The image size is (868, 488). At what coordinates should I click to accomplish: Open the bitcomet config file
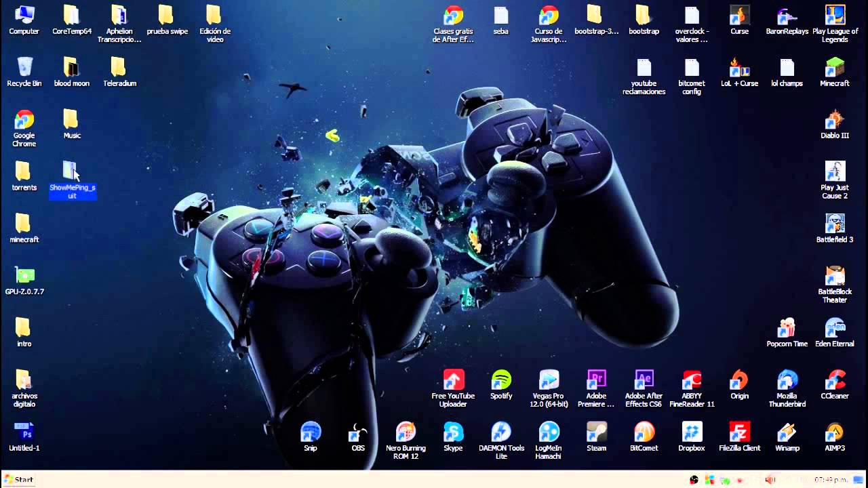[x=692, y=77]
